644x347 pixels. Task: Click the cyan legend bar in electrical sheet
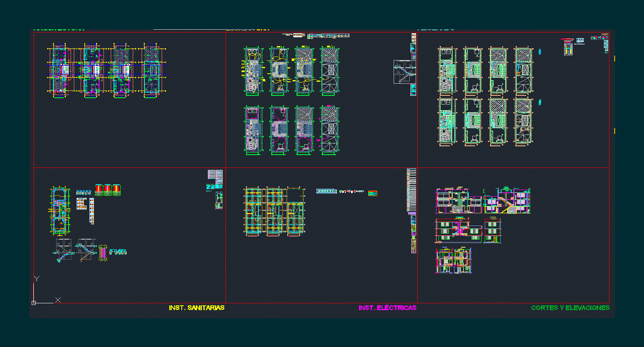(x=326, y=191)
